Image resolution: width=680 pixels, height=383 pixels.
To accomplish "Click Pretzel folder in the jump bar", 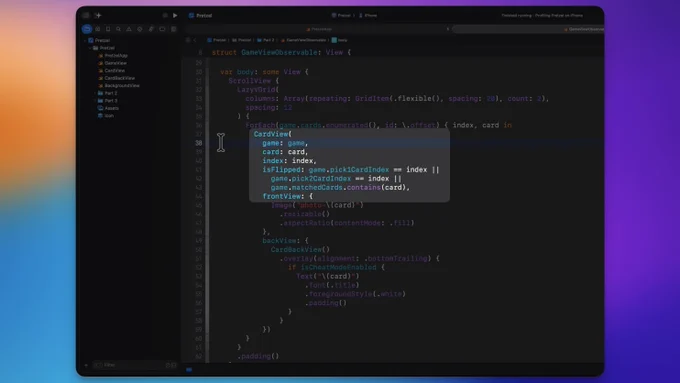I will tap(242, 40).
